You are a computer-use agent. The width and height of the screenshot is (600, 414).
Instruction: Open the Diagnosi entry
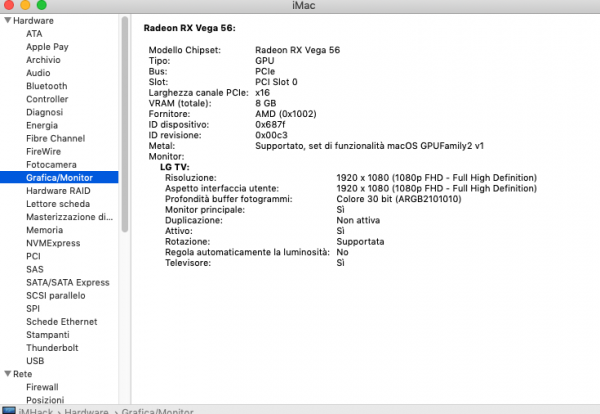coord(44,112)
